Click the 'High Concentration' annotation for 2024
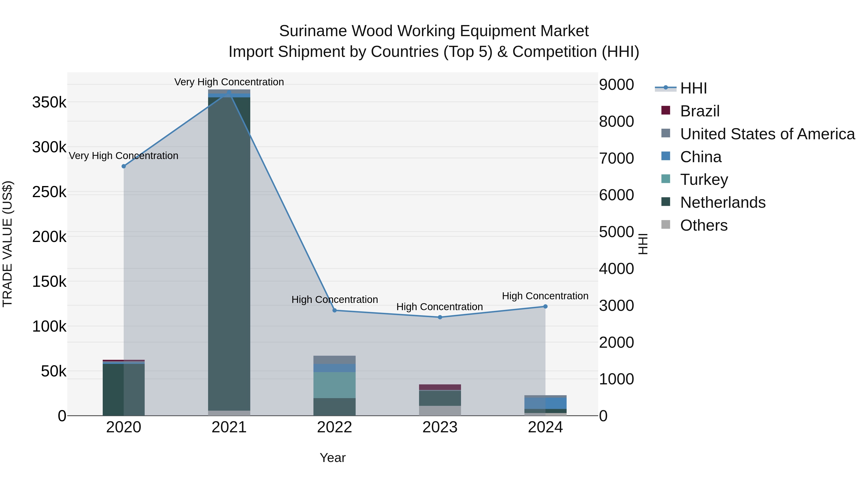Screen dimensions: 868x488 click(545, 296)
